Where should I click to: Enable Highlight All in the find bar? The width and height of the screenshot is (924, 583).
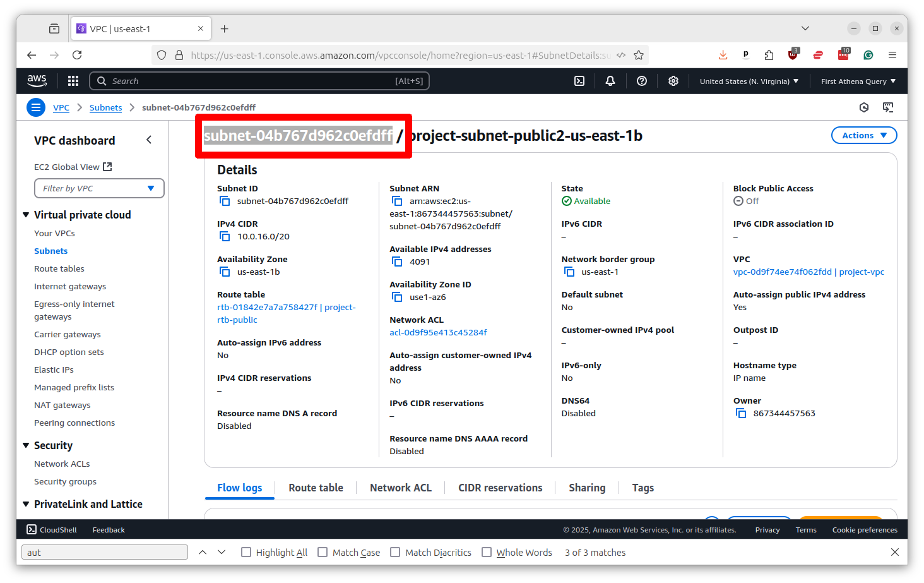[246, 551]
